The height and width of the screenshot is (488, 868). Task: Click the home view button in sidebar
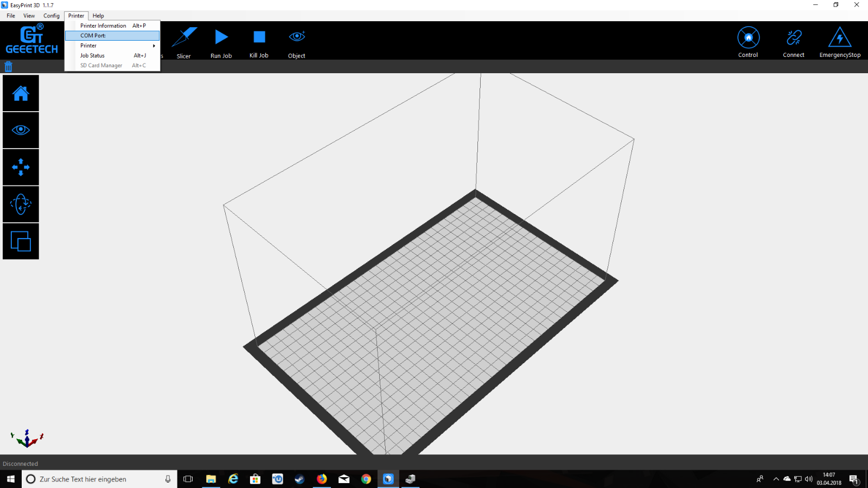tap(21, 93)
